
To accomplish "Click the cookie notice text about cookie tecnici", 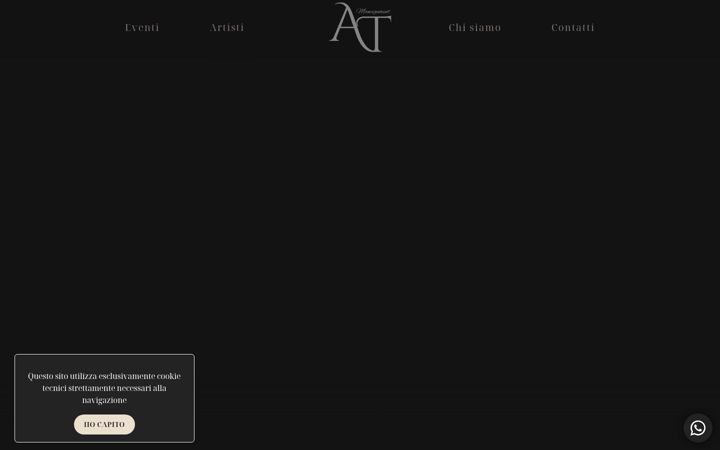I will point(104,388).
